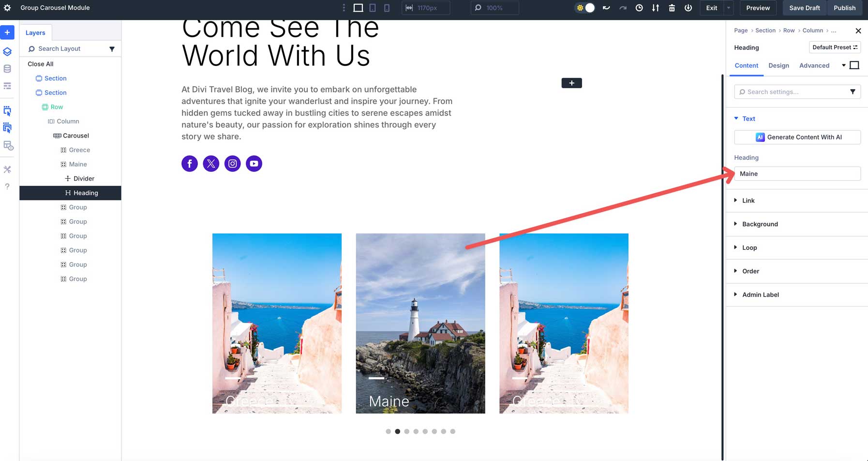The height and width of the screenshot is (461, 868).
Task: Redo the last change
Action: 623,8
